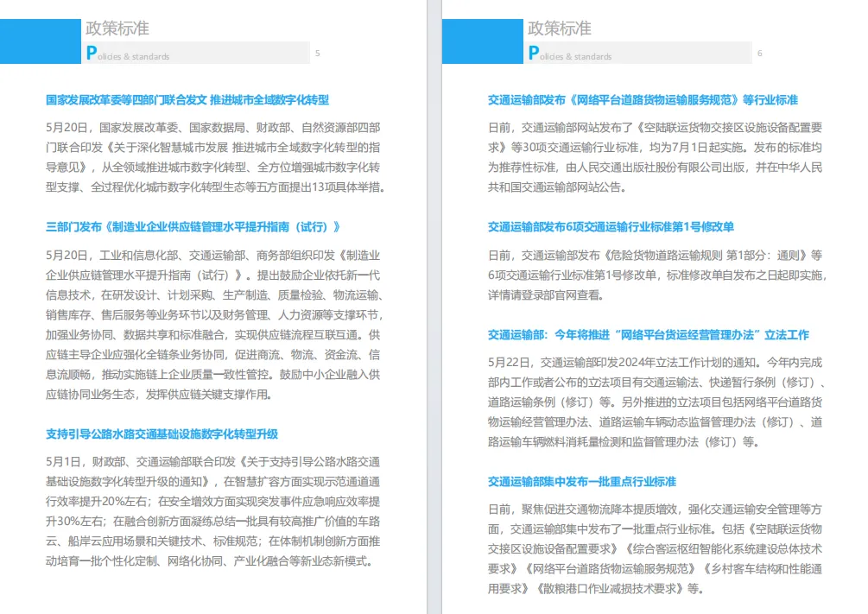Click paragraph starting 日前，交通运输部网站发布了

[655, 157]
